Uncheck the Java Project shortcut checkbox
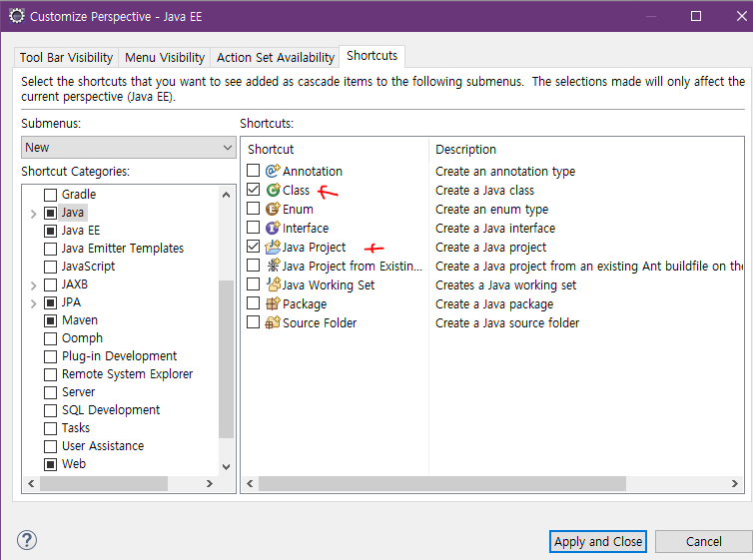753x560 pixels. [253, 247]
